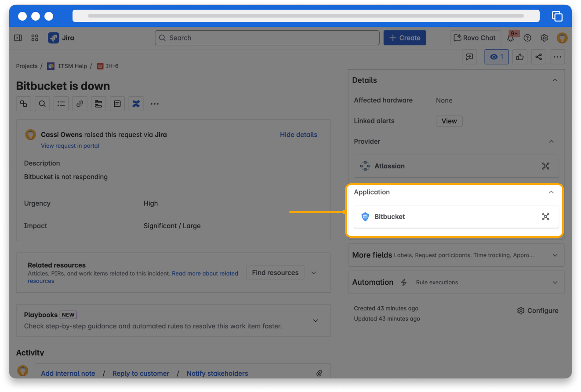Click the browser address bar

click(x=306, y=16)
